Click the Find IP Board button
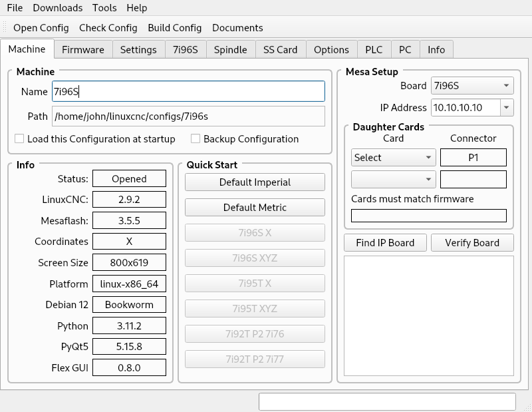Image resolution: width=532 pixels, height=412 pixels. click(385, 242)
